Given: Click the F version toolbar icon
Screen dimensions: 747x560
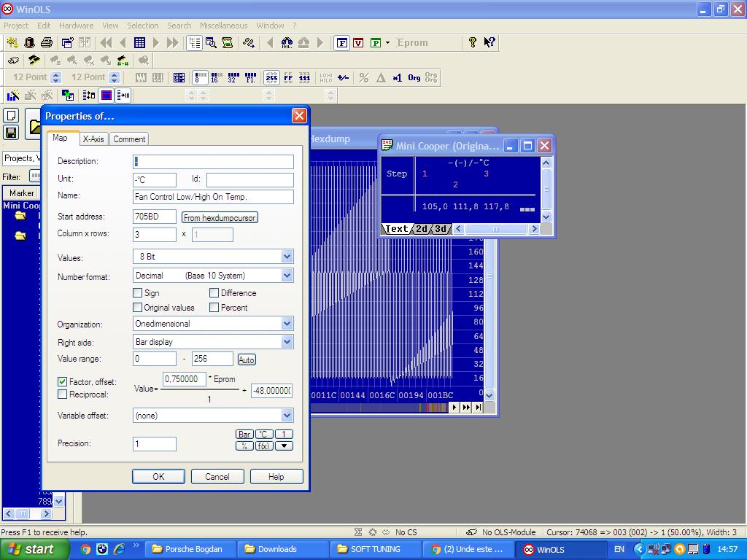Looking at the screenshot, I should point(341,43).
